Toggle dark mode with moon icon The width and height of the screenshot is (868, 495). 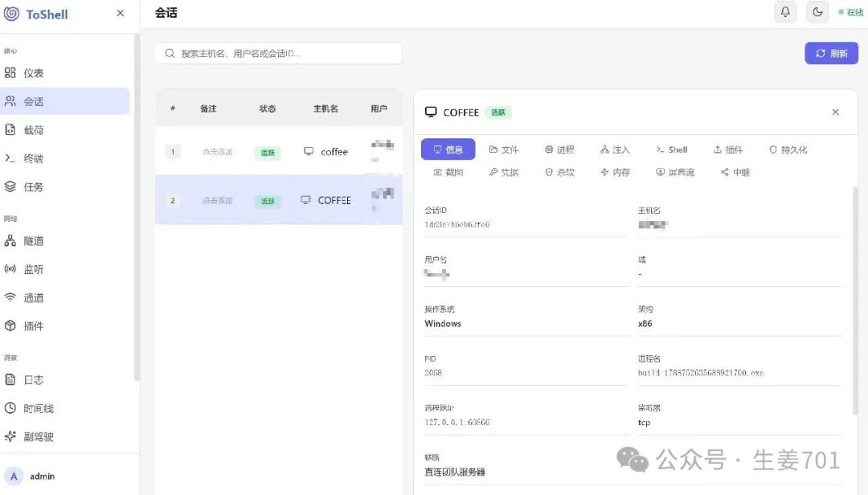point(817,12)
